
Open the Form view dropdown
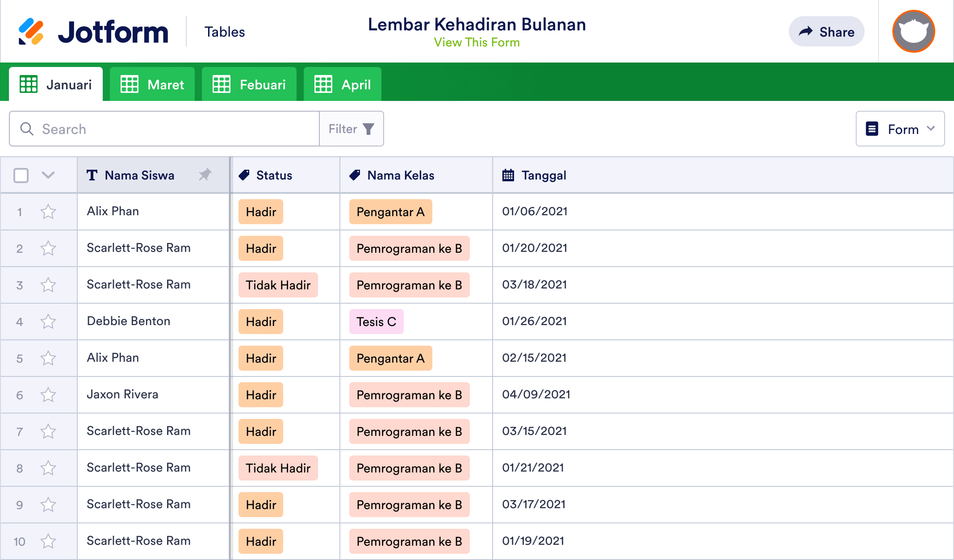point(900,129)
